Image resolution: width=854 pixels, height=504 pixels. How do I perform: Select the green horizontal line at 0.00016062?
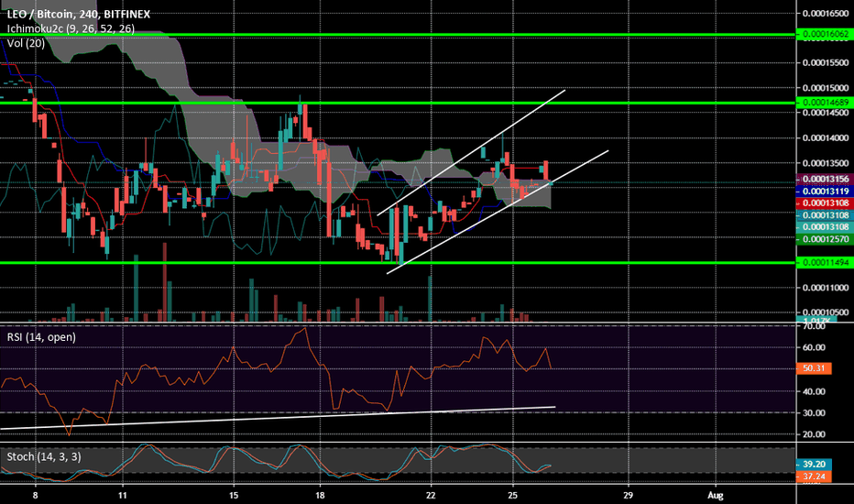(398, 35)
